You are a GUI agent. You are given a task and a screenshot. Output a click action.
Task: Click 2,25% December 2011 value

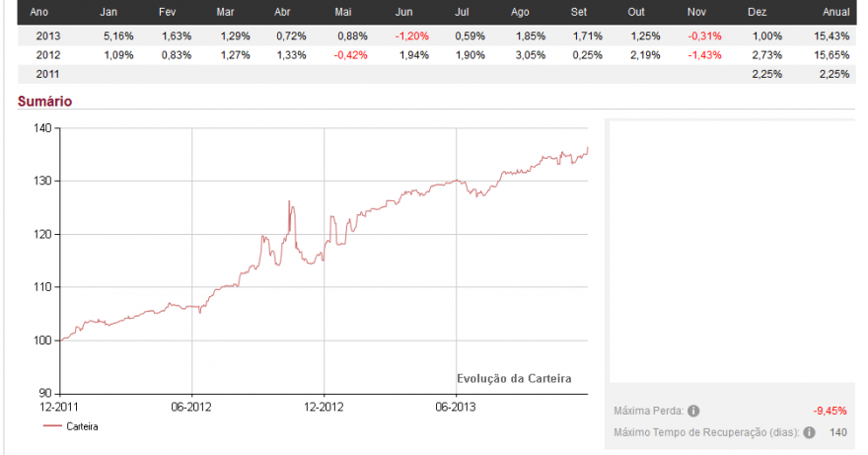[x=767, y=74]
